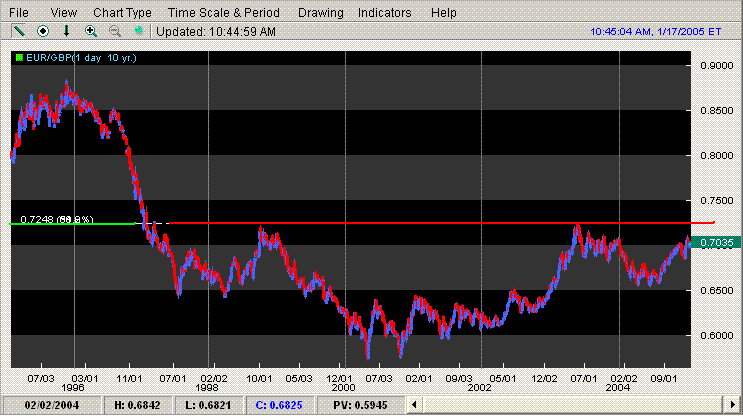Image resolution: width=743 pixels, height=416 pixels.
Task: Click the horizontal scrollbar track
Action: (573, 405)
